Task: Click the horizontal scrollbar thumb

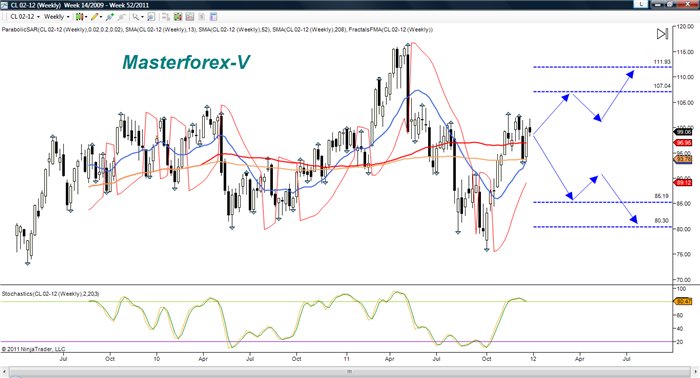Action: pos(350,372)
